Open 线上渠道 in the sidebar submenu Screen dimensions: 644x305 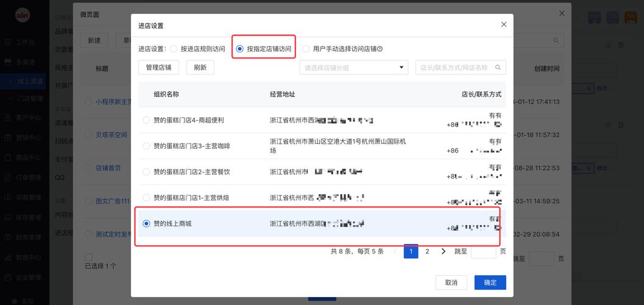pos(30,81)
